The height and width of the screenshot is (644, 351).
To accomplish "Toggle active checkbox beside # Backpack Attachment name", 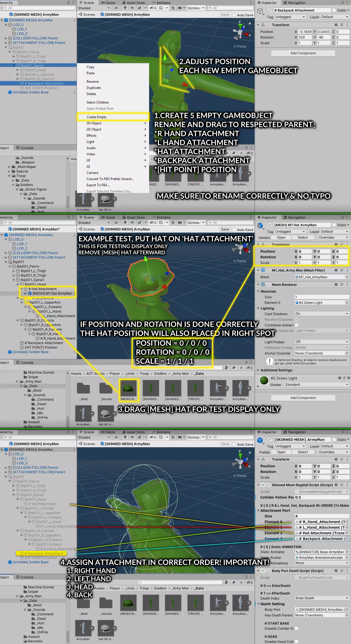I will pyautogui.click(x=270, y=10).
